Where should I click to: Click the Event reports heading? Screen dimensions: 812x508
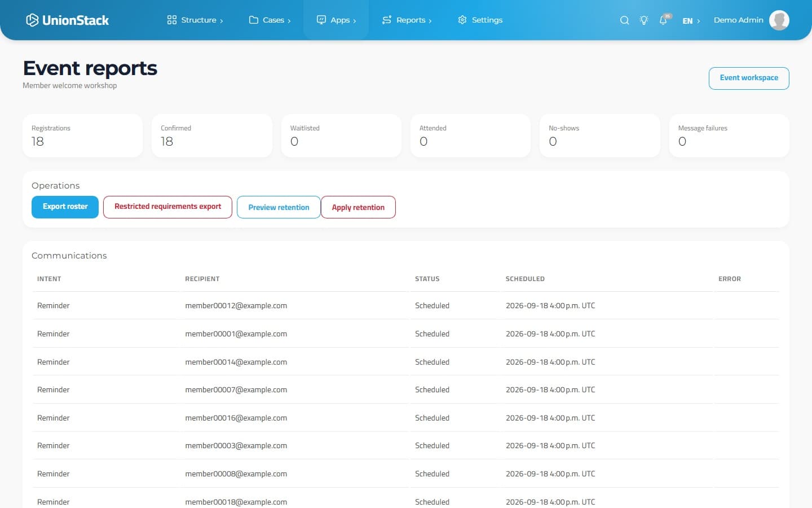click(90, 68)
